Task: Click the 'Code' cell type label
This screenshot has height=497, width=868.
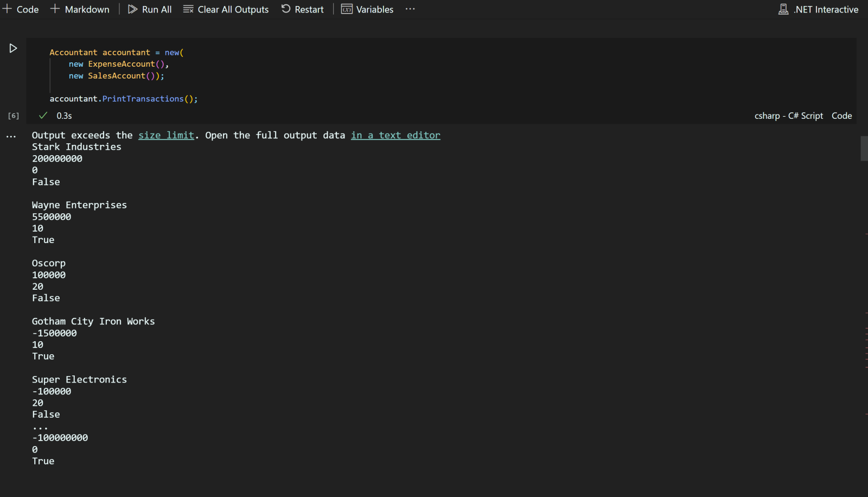Action: point(841,116)
